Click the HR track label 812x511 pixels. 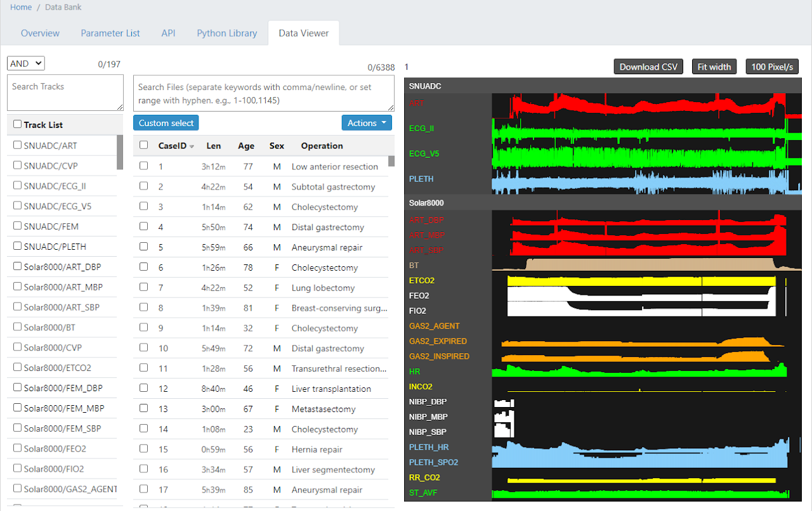coord(415,372)
